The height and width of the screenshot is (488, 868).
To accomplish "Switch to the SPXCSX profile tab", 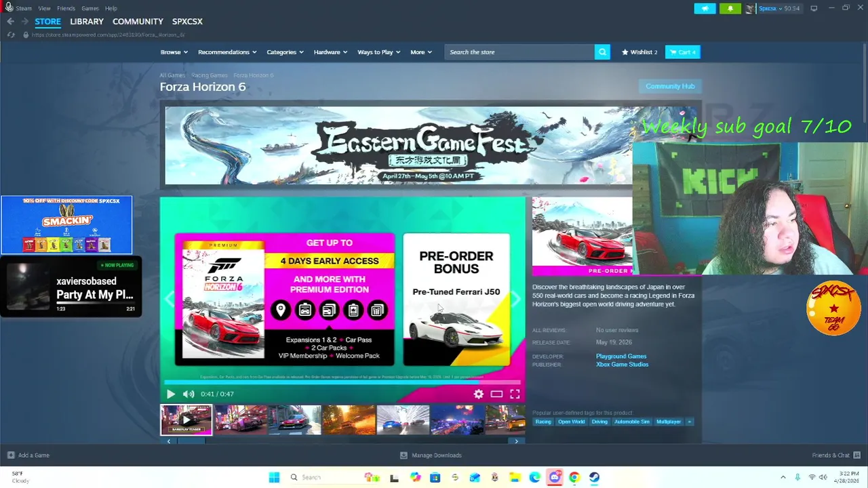I will pos(187,22).
